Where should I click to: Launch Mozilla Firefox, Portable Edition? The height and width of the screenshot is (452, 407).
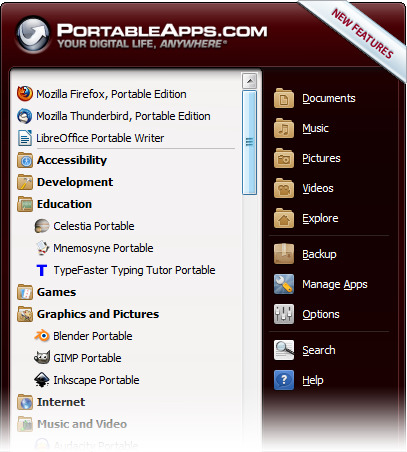(x=111, y=94)
